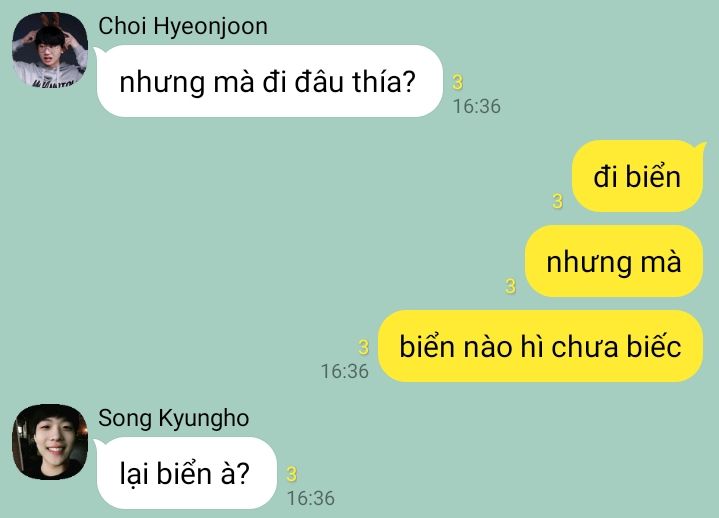Select the message "lại biển à?"
Image resolution: width=719 pixels, height=518 pixels.
pos(187,473)
